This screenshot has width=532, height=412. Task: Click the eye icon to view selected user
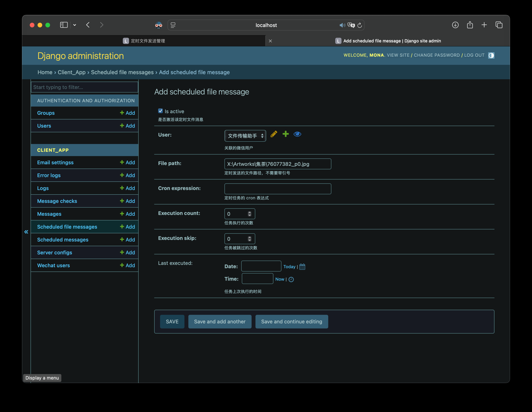click(x=297, y=134)
